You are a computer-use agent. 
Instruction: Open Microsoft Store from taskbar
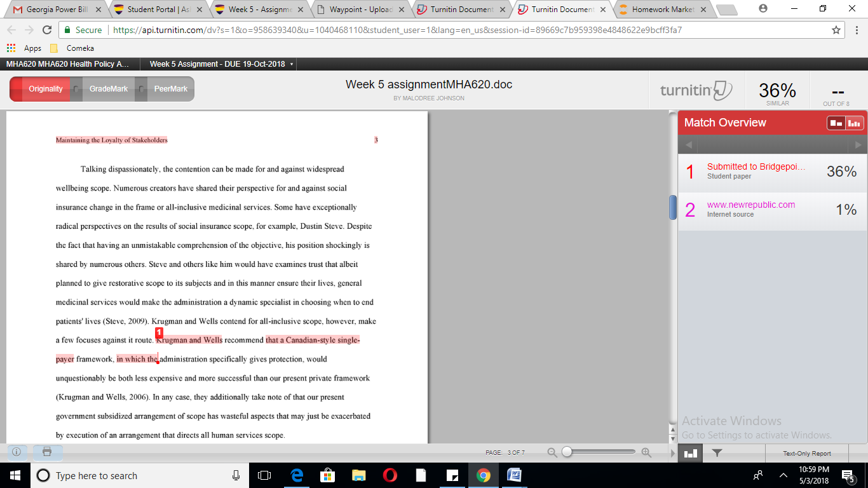[328, 475]
